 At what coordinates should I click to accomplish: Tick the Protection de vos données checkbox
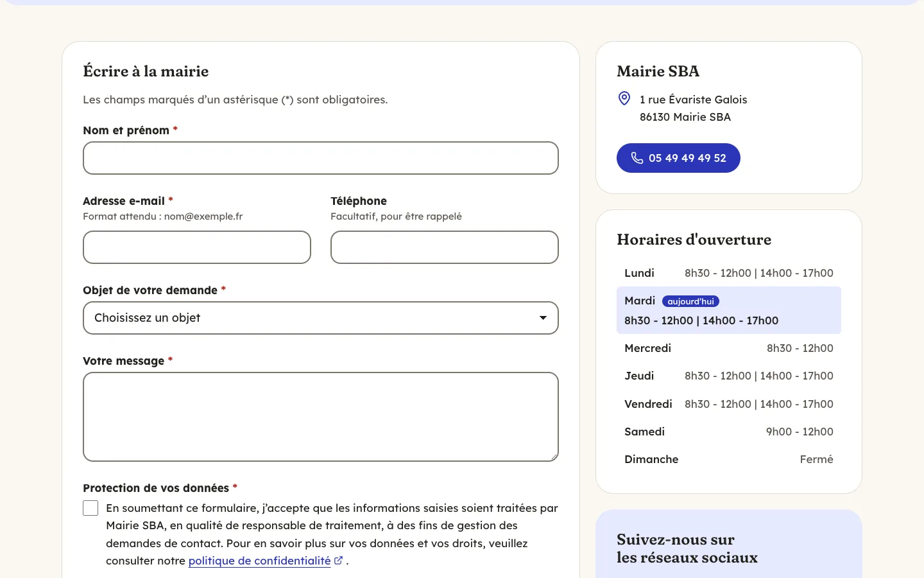tap(90, 508)
